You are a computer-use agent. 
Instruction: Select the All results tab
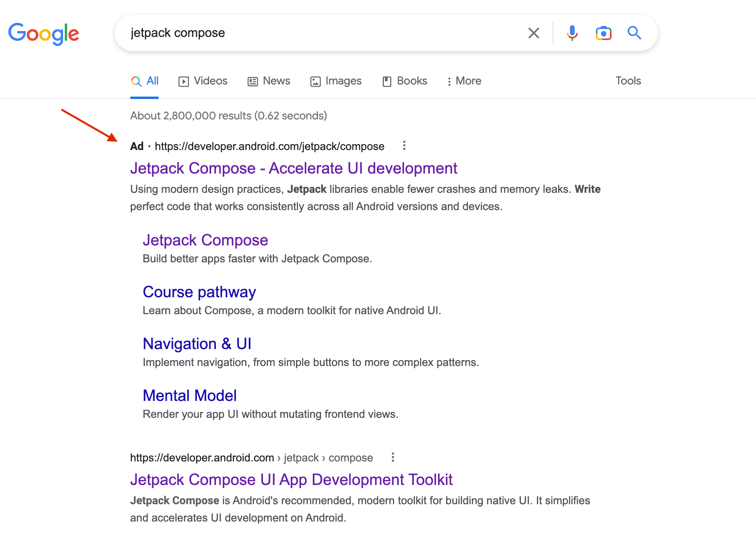[x=145, y=81]
